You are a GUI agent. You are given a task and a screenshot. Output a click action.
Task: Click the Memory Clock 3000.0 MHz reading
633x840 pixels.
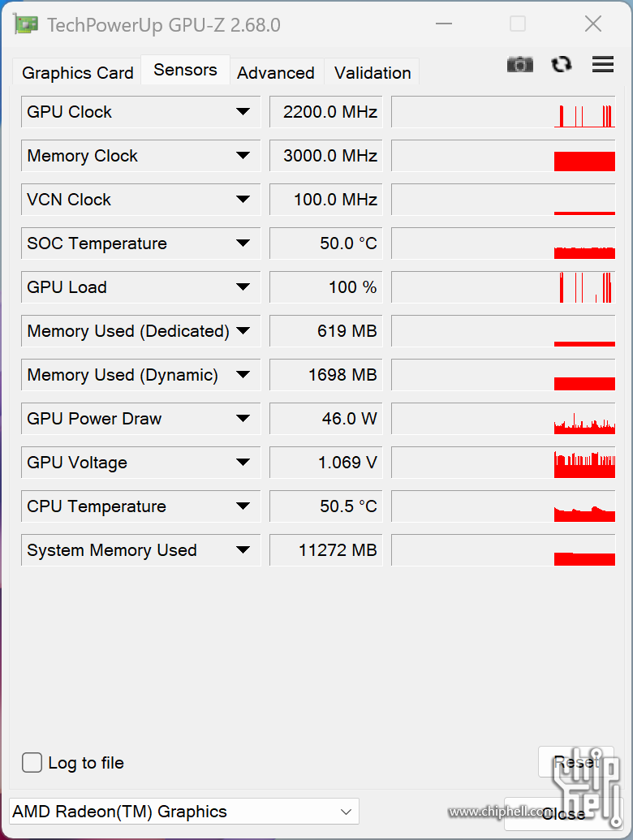pos(325,156)
